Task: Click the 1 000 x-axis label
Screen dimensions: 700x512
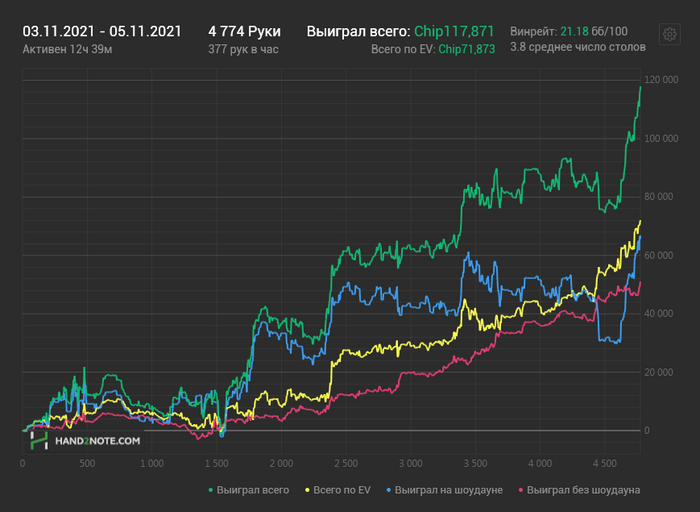Action: pyautogui.click(x=152, y=464)
